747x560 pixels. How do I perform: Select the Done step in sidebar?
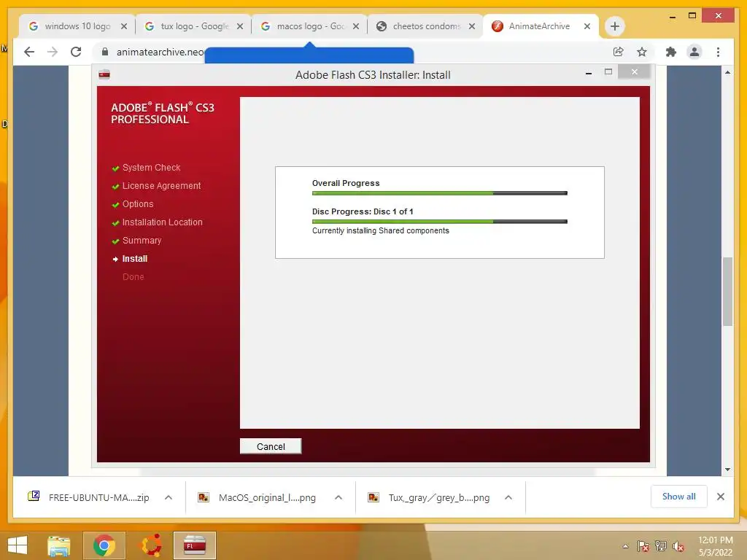[133, 276]
